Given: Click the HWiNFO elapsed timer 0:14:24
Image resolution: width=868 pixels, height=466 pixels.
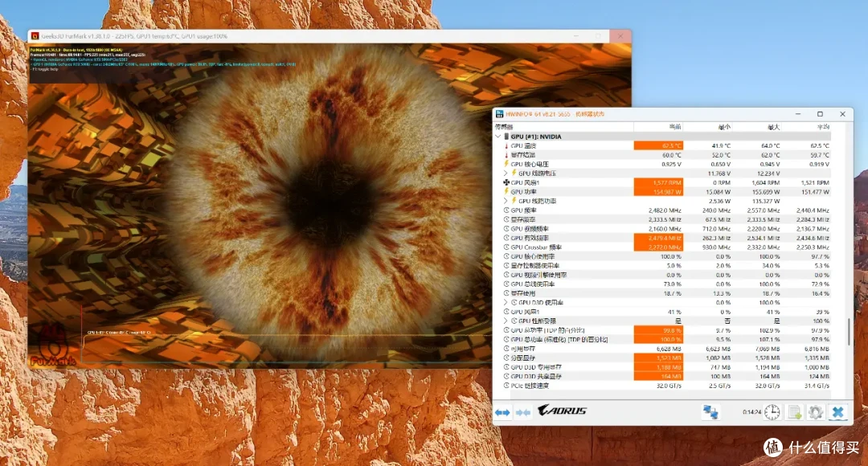Looking at the screenshot, I should pos(751,412).
